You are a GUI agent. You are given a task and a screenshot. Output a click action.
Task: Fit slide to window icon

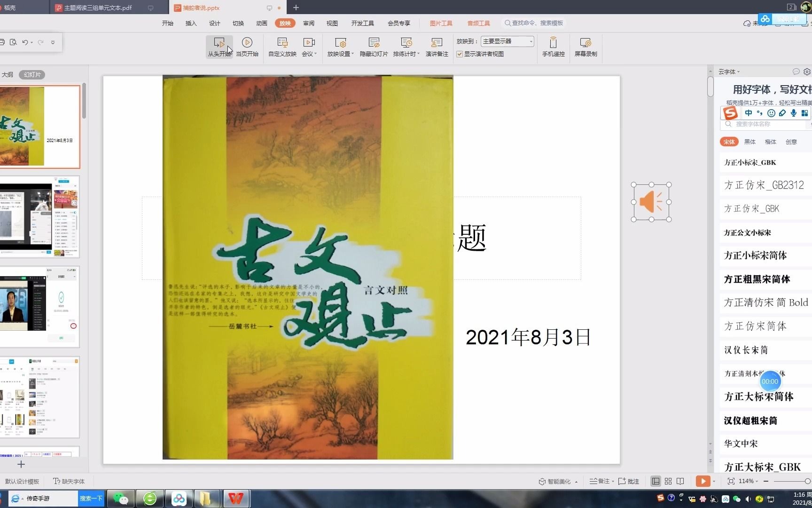(731, 481)
